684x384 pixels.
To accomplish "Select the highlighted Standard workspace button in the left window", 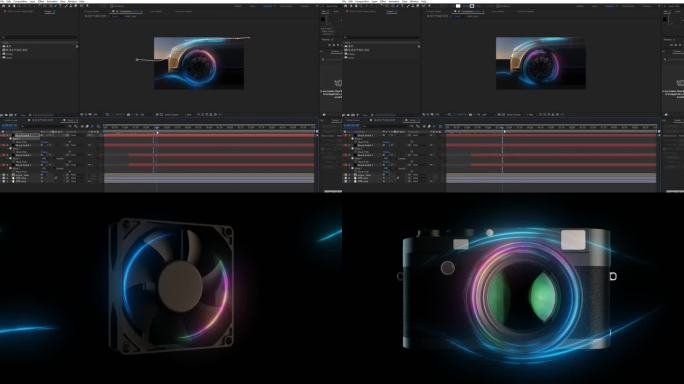I will click(x=268, y=6).
